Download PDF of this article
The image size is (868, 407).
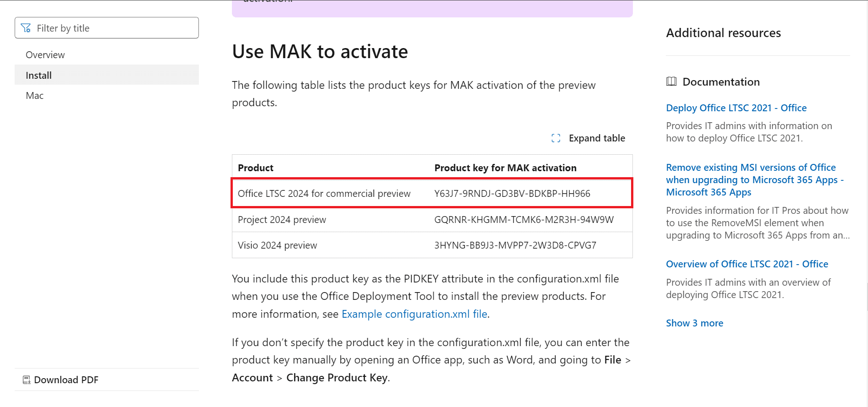click(x=66, y=380)
